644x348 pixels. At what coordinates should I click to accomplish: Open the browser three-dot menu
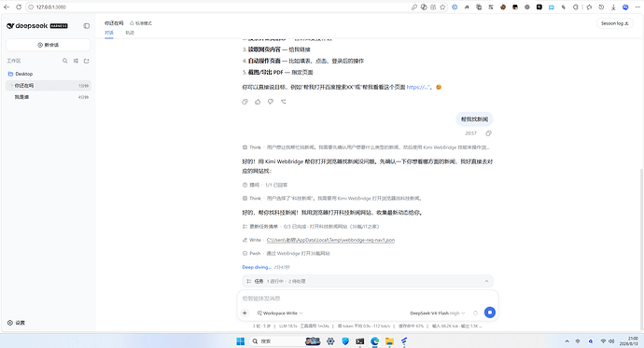point(637,7)
